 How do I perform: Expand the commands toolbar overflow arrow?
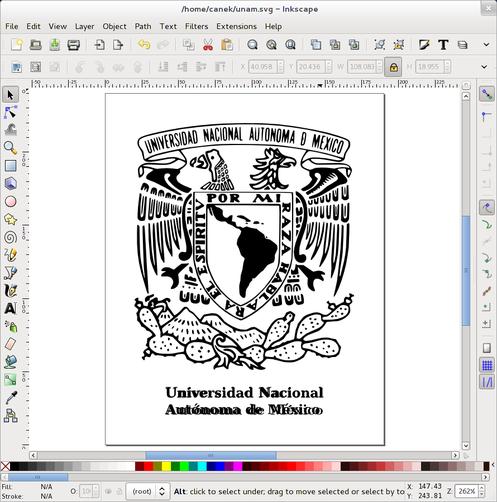coord(486,44)
